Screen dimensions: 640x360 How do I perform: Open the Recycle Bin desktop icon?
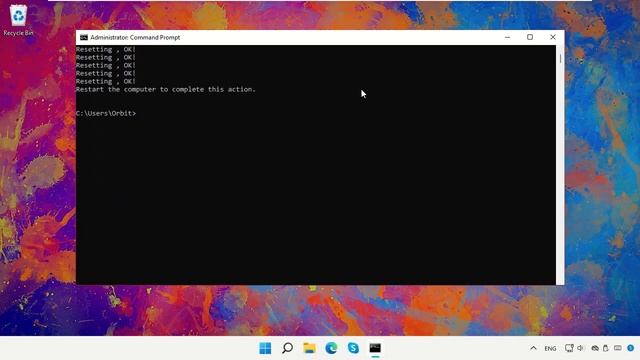(x=18, y=19)
